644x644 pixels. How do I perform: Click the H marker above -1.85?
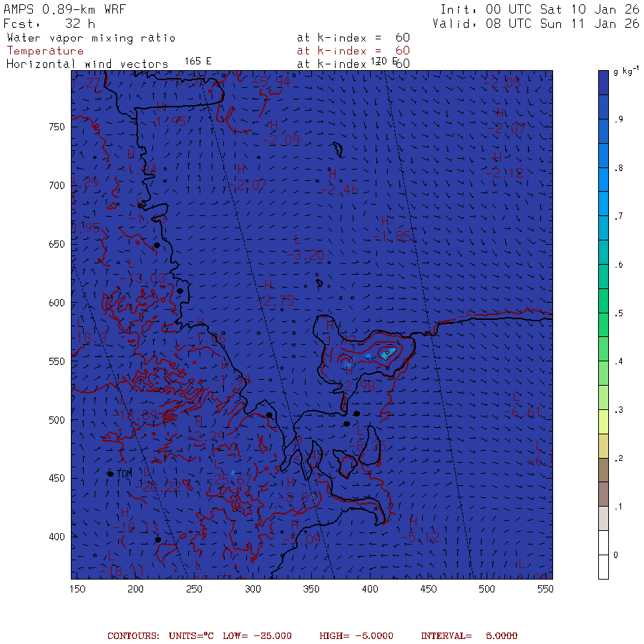pos(384,221)
